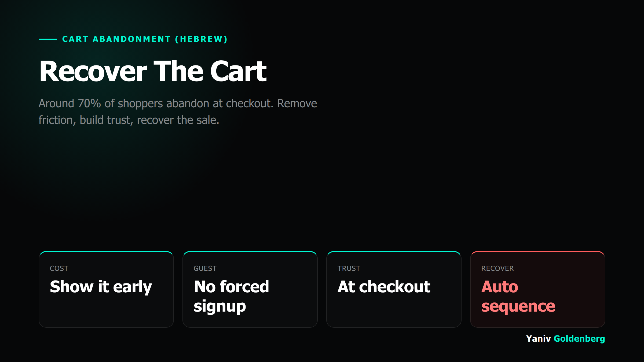Click the short teal dash before the header
The width and height of the screenshot is (644, 362).
(x=48, y=39)
